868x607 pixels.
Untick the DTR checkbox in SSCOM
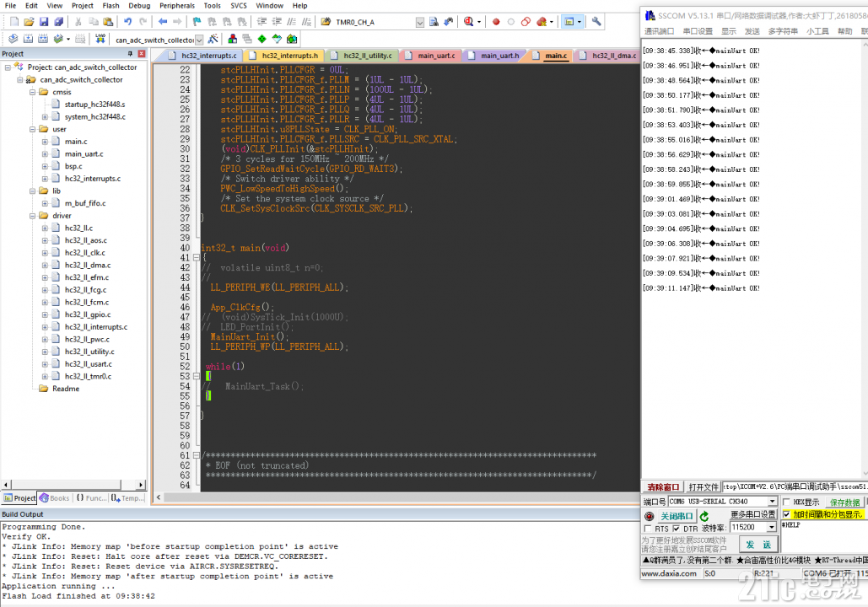click(676, 529)
